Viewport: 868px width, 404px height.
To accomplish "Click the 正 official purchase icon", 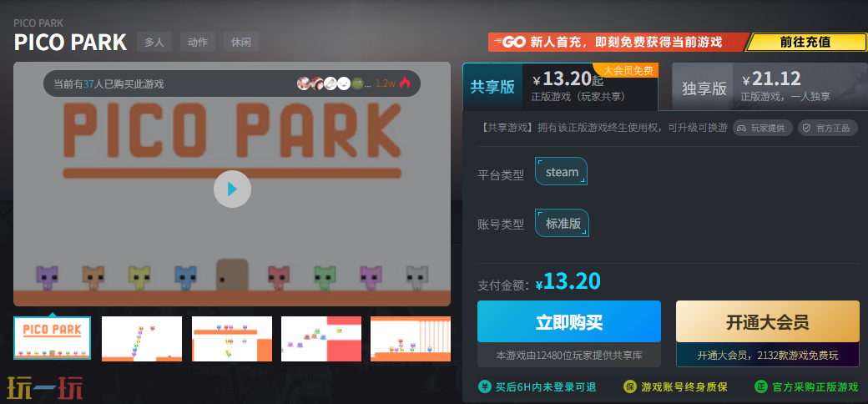I will click(760, 386).
